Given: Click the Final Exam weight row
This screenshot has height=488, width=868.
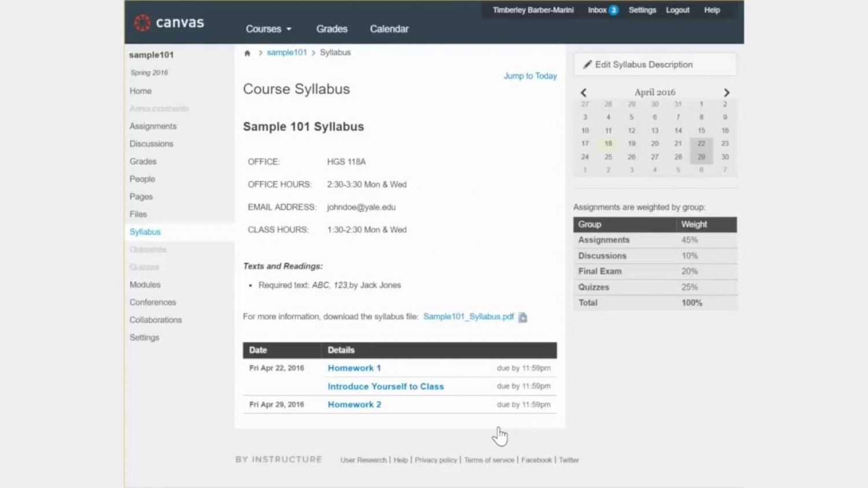Looking at the screenshot, I should point(655,271).
